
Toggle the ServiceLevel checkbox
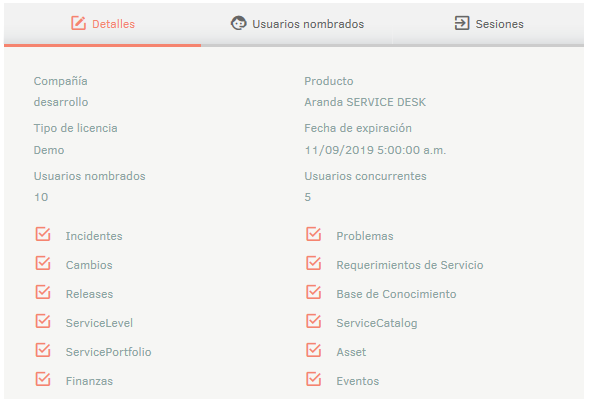[43, 321]
